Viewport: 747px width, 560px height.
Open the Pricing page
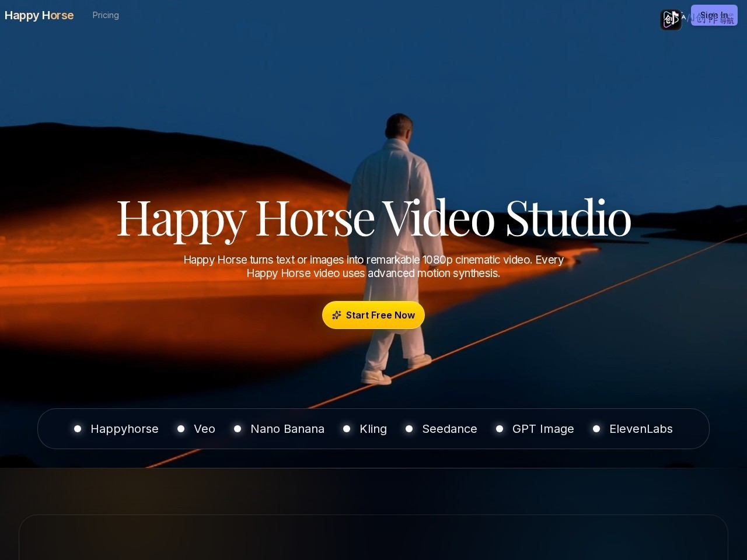[x=106, y=15]
